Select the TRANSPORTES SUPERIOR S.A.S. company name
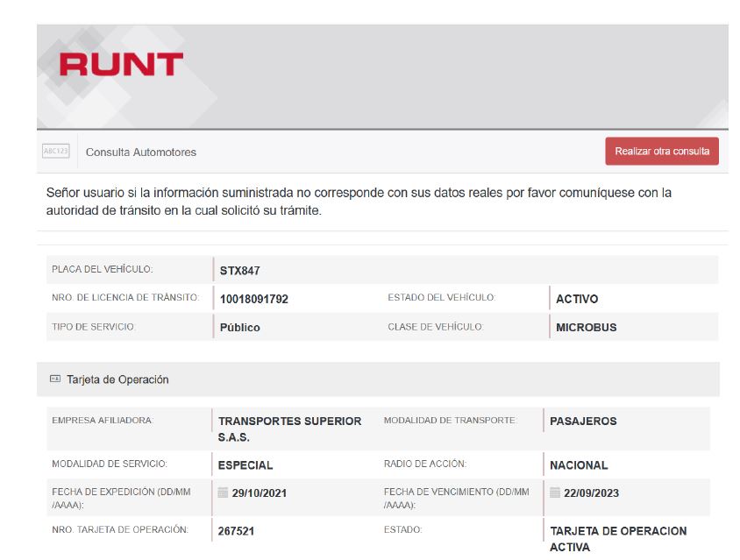 tap(289, 429)
